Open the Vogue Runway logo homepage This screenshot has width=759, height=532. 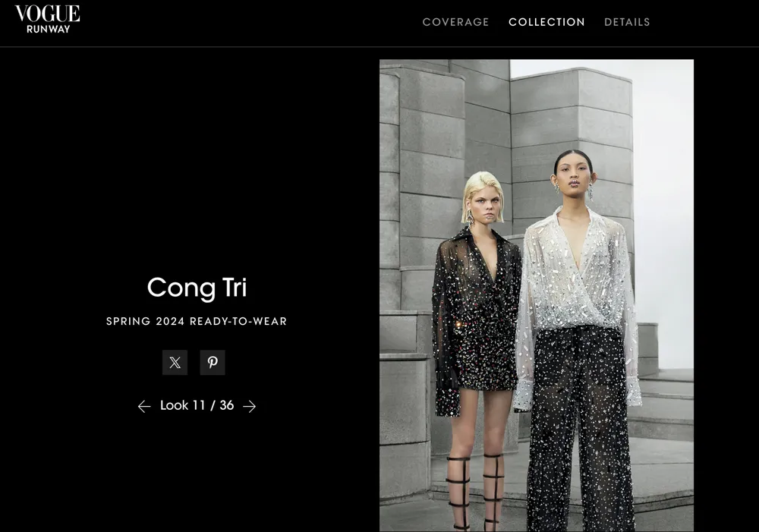coord(47,20)
